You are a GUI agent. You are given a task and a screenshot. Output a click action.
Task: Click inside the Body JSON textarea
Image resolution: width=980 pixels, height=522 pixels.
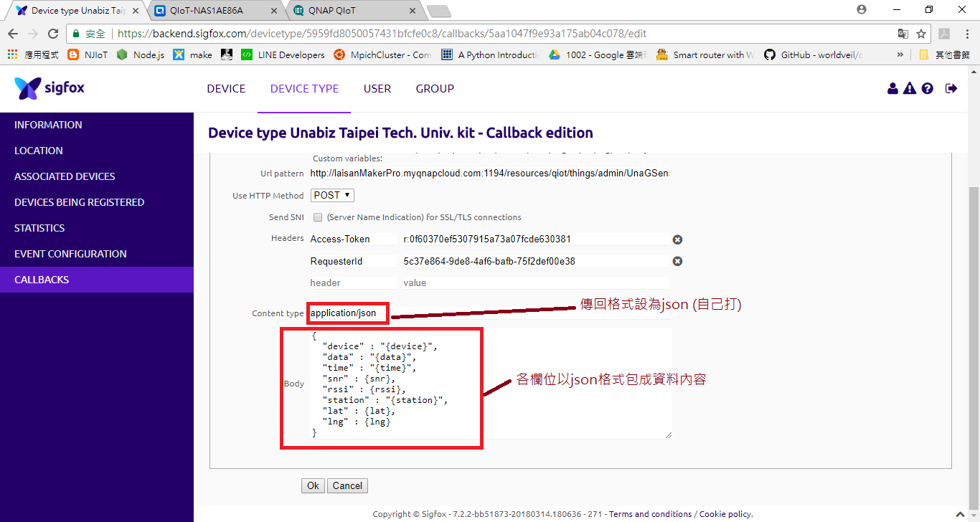[x=490, y=384]
